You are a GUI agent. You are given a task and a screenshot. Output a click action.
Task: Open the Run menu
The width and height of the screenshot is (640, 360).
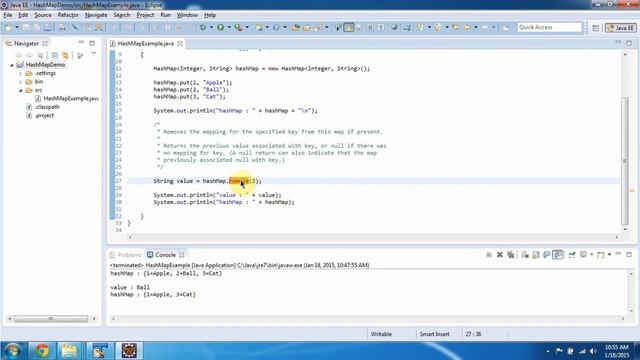pos(165,15)
